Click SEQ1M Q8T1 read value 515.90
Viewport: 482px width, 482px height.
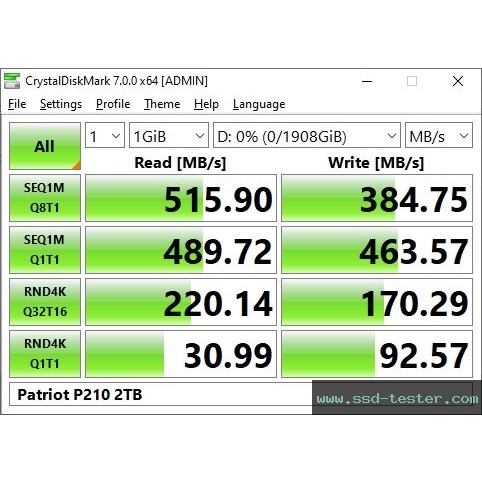click(x=181, y=198)
